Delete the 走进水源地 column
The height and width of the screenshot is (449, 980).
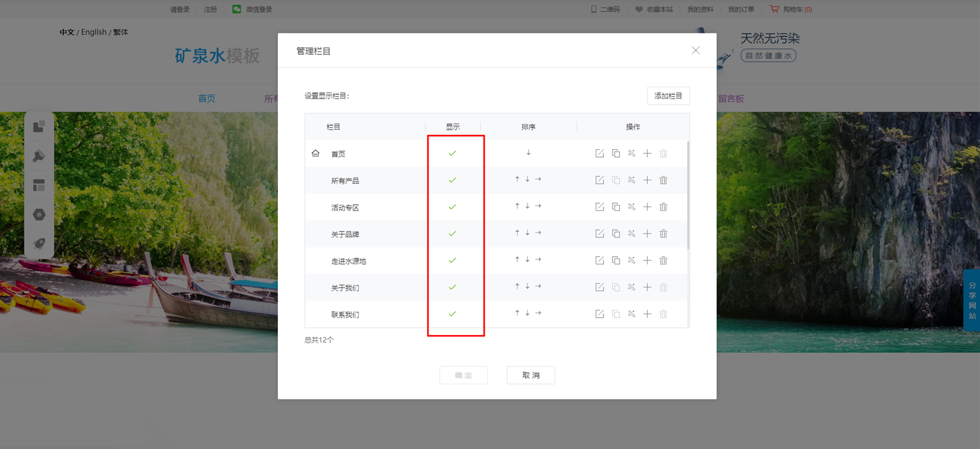coord(663,261)
